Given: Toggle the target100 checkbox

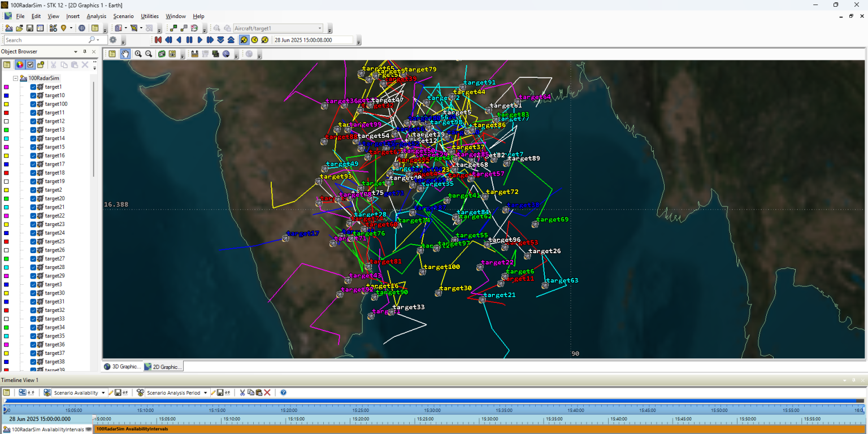Looking at the screenshot, I should [x=33, y=104].
